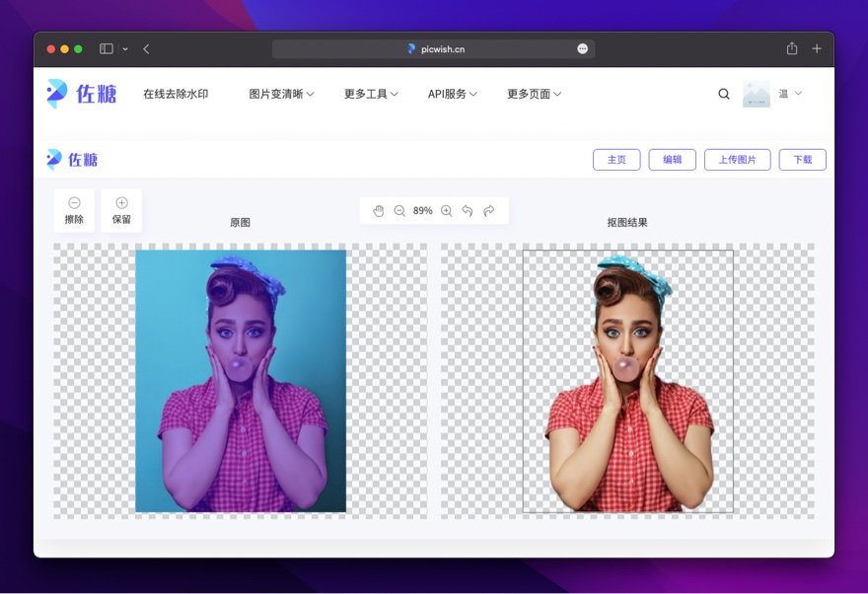Click the original image preview
The image size is (868, 594).
[241, 381]
